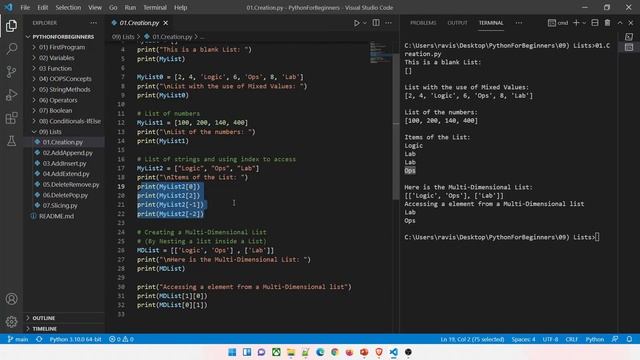Change indentation via Spaces: 4

(x=523, y=339)
